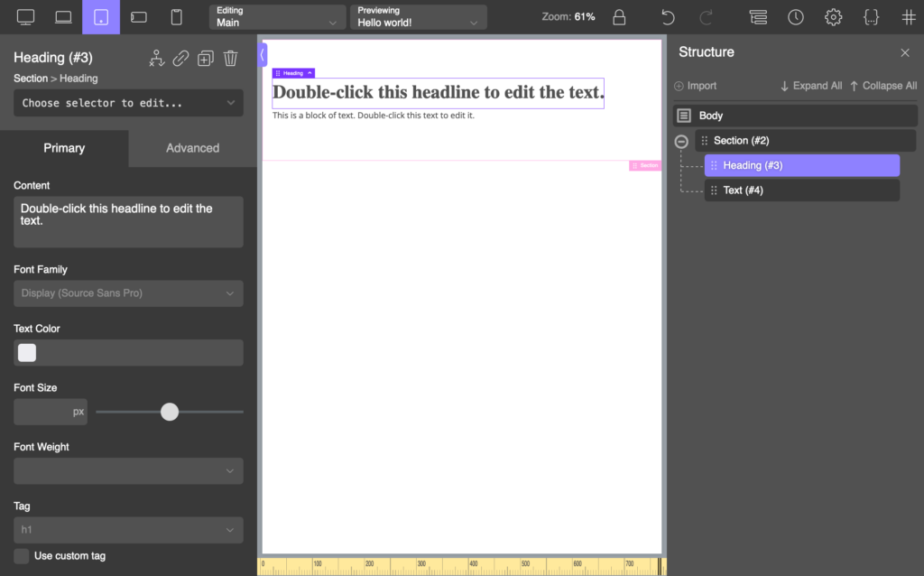Open the settings gear icon

click(x=833, y=17)
